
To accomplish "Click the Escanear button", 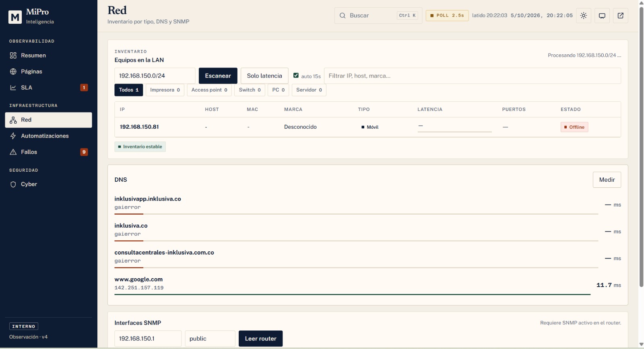I will (x=218, y=76).
